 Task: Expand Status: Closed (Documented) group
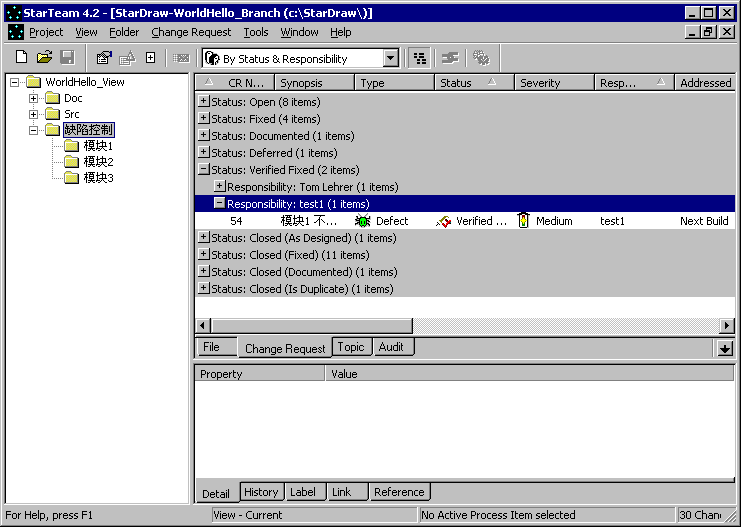[203, 271]
